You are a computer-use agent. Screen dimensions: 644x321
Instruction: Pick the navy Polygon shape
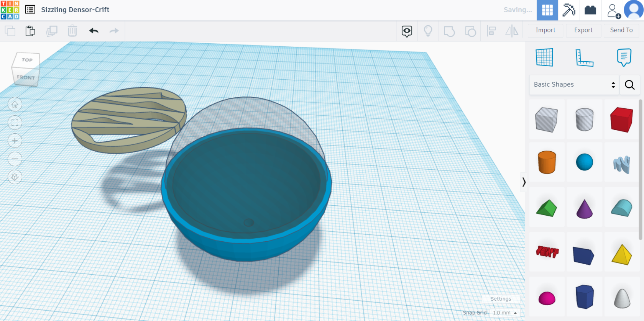584,296
